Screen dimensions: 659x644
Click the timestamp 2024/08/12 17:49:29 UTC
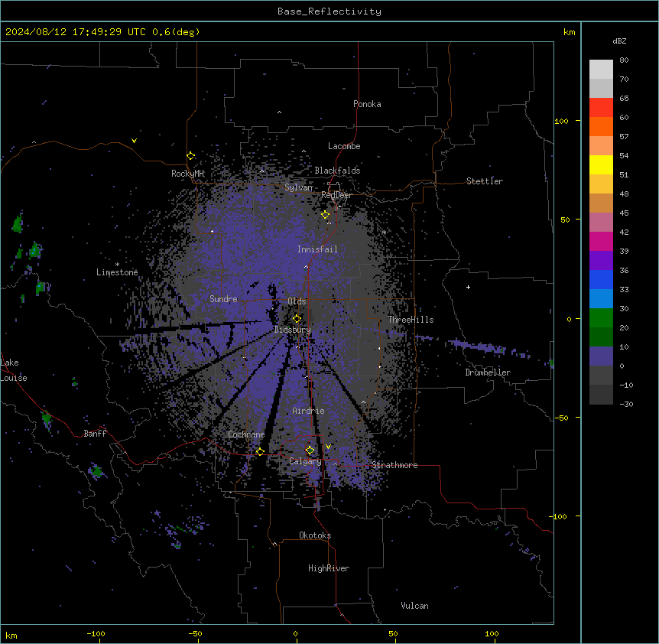[x=76, y=32]
